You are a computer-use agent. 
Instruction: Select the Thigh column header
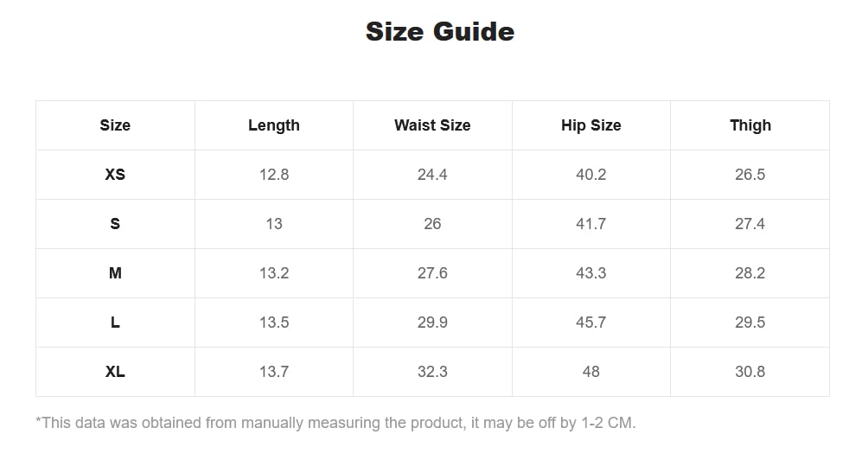tap(750, 125)
